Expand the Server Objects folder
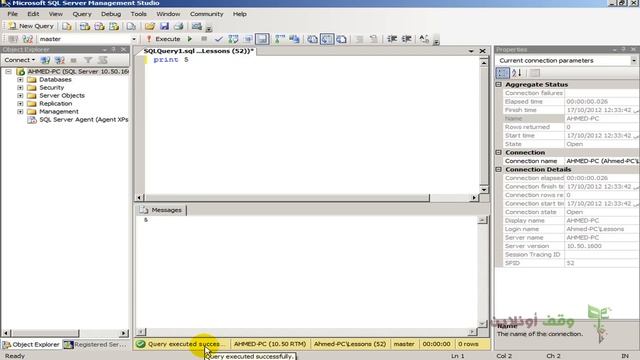640x360 pixels. pyautogui.click(x=20, y=96)
